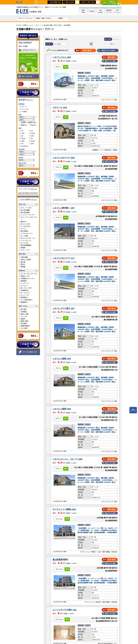Open 表示件数 100 dropdown

(x=116, y=39)
